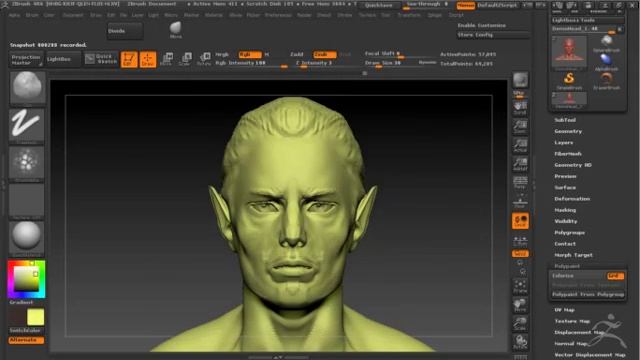Click the Projection Master button

[x=26, y=60]
